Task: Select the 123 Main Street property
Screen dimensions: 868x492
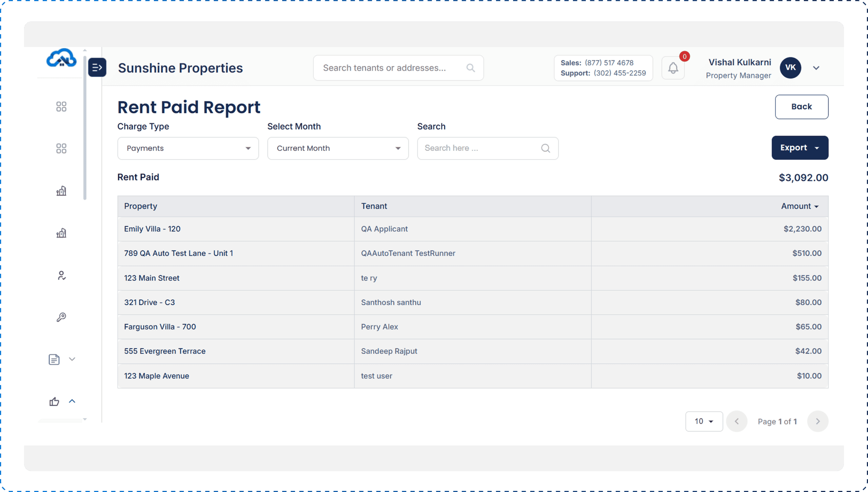Action: coord(152,278)
